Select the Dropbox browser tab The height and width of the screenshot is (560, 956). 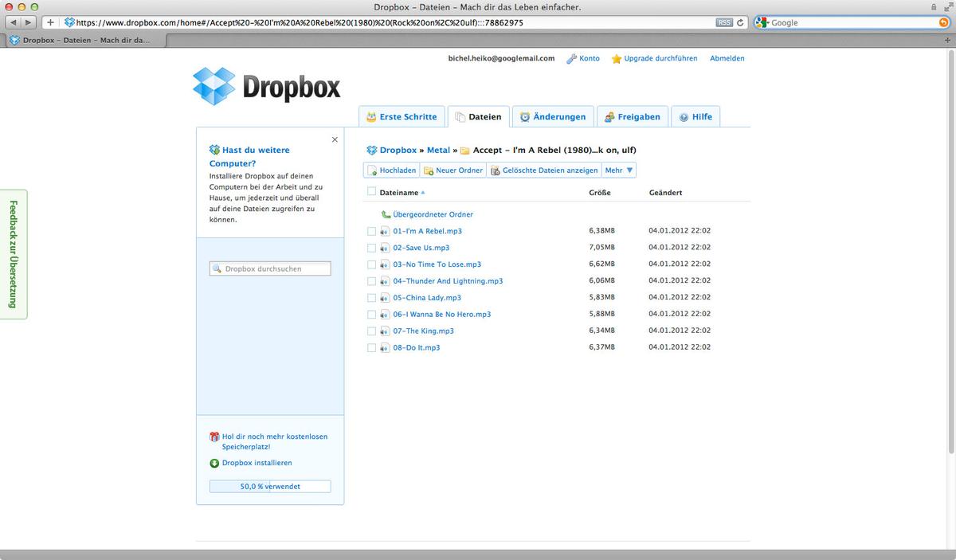tap(84, 39)
